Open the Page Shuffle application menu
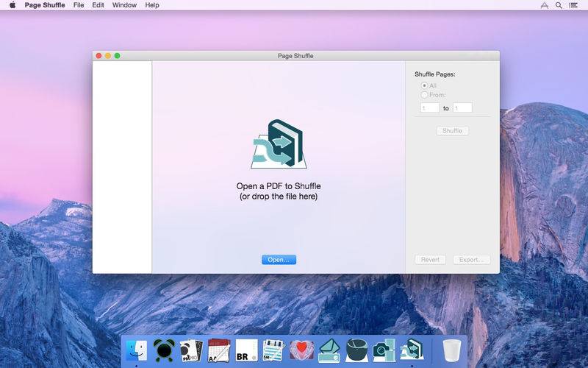588x368 pixels. coord(45,5)
